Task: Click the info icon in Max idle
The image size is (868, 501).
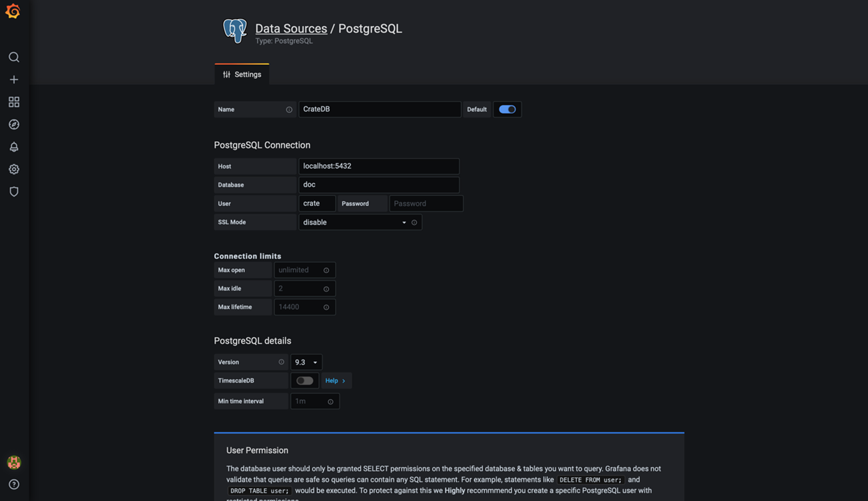Action: 327,289
